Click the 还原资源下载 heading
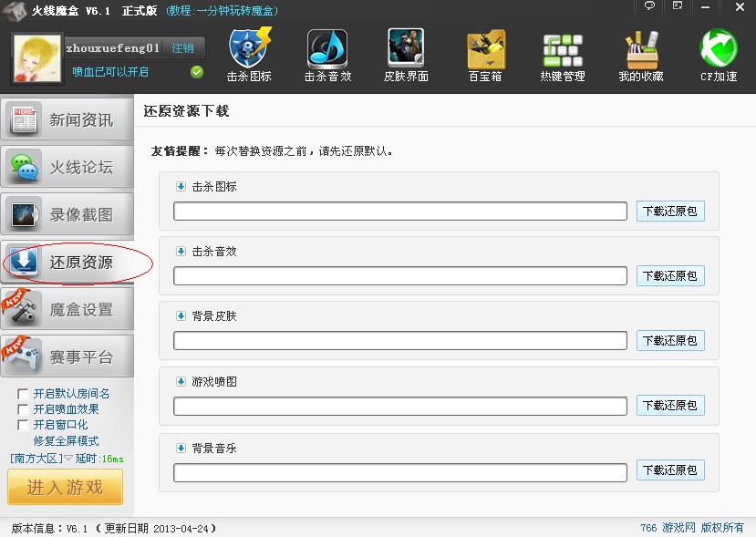The width and height of the screenshot is (756, 537). 186,111
